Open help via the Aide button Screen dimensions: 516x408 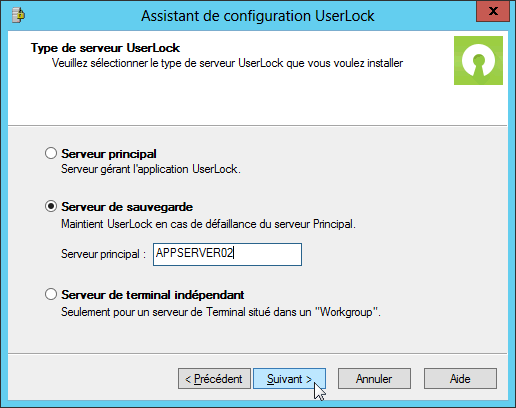click(460, 379)
